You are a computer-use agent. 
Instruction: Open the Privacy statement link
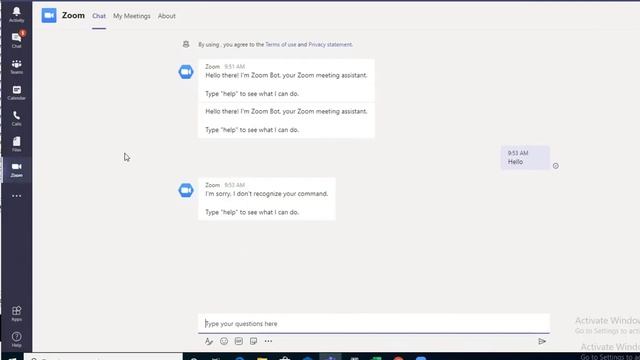pyautogui.click(x=330, y=44)
